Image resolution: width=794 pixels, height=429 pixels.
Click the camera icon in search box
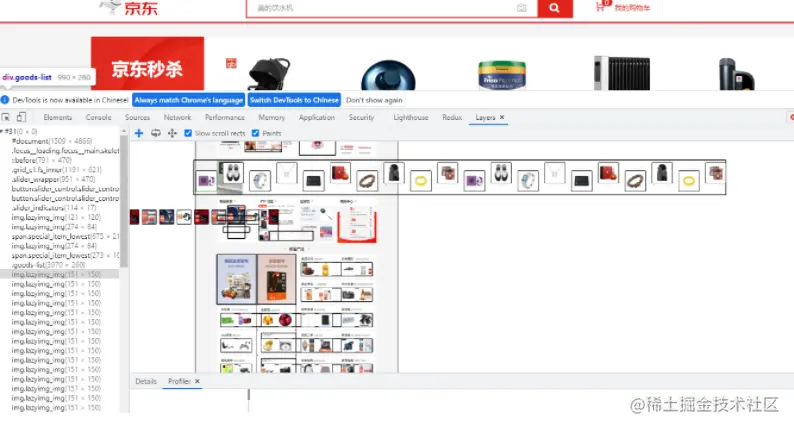pyautogui.click(x=521, y=8)
